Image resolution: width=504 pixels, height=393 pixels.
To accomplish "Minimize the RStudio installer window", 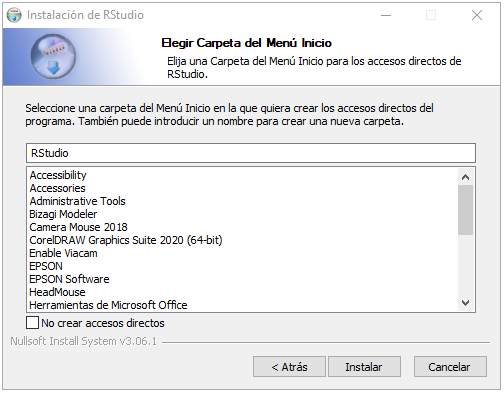I will pos(386,15).
